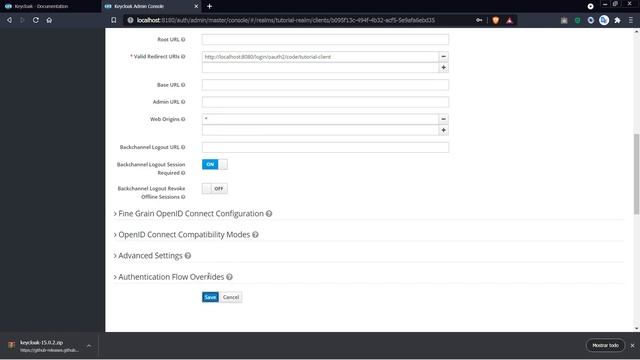
Task: Cancel the client settings changes
Action: tap(231, 297)
